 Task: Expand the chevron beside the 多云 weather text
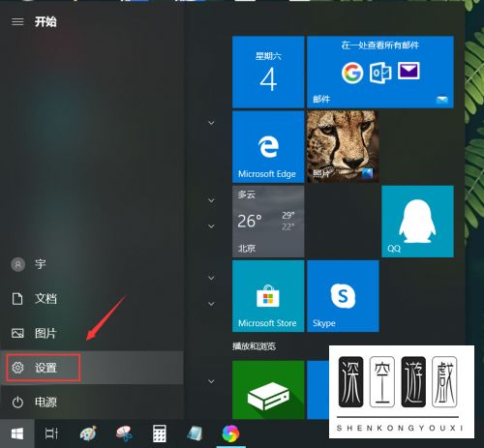click(x=211, y=200)
